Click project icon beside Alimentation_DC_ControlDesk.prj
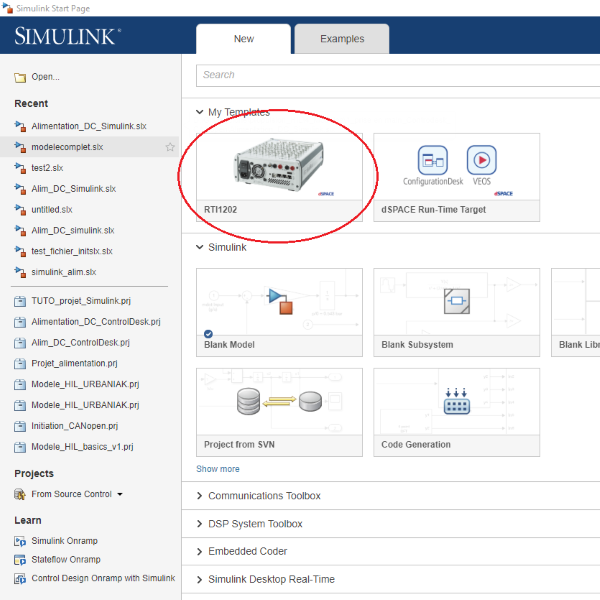 (20, 322)
